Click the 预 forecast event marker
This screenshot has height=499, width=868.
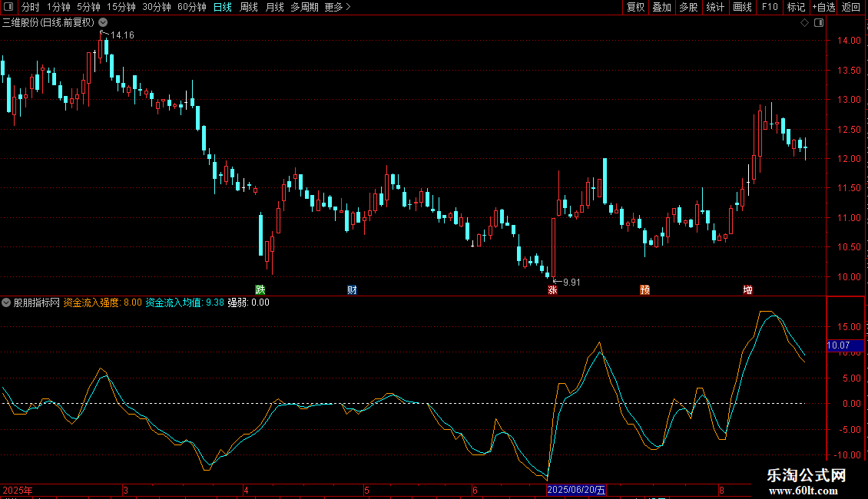coord(645,290)
